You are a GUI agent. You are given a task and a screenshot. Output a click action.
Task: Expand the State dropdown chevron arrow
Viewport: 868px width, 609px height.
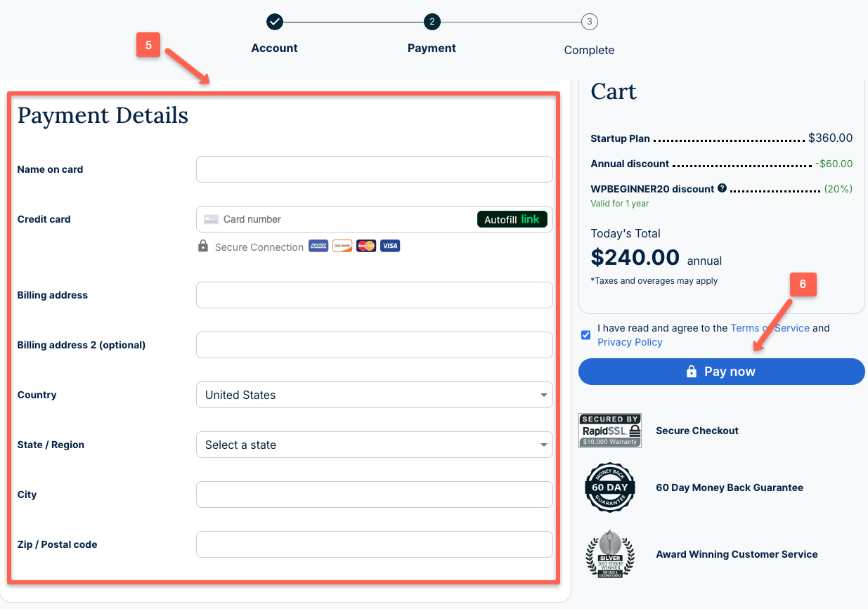pos(543,445)
